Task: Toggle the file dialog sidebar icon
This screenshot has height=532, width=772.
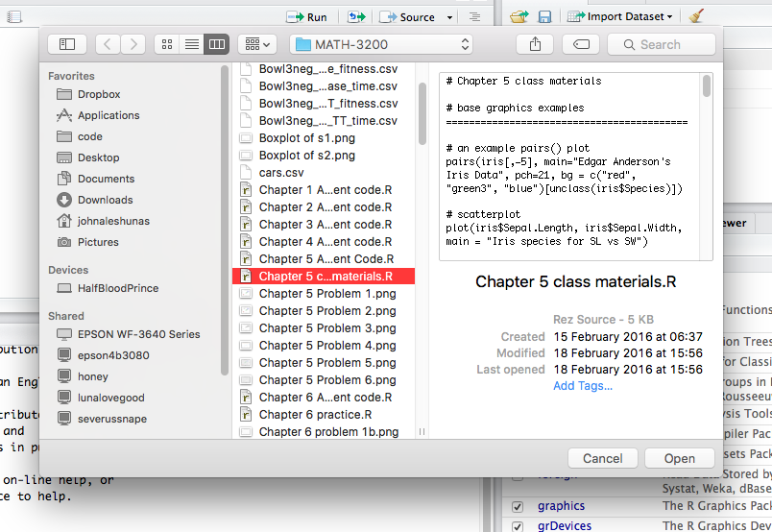Action: 67,44
